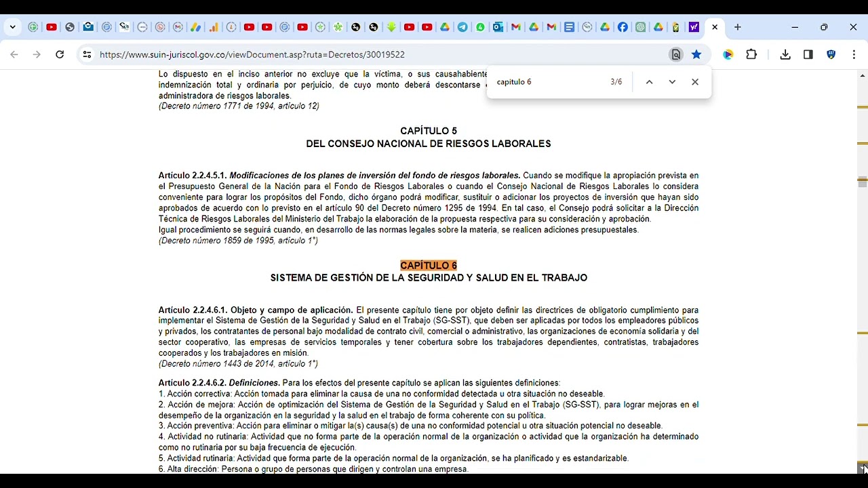Click the 'CAPÍTULO 5' heading

pyautogui.click(x=429, y=131)
